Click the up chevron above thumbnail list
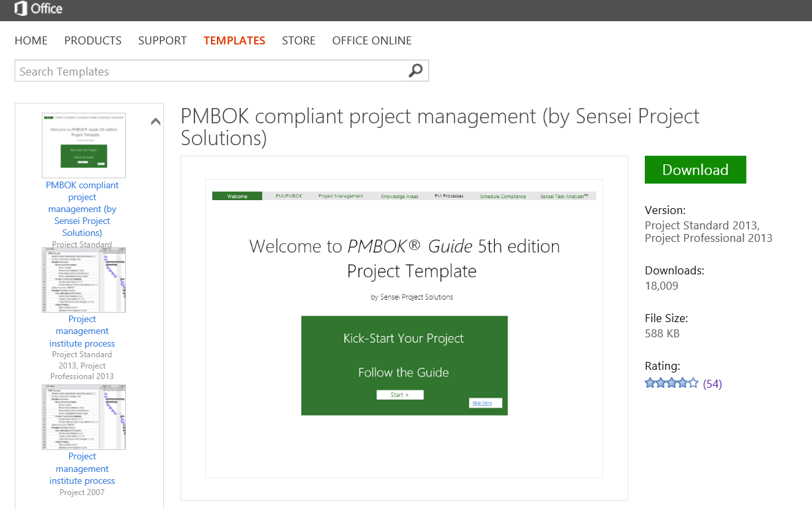 (x=156, y=121)
